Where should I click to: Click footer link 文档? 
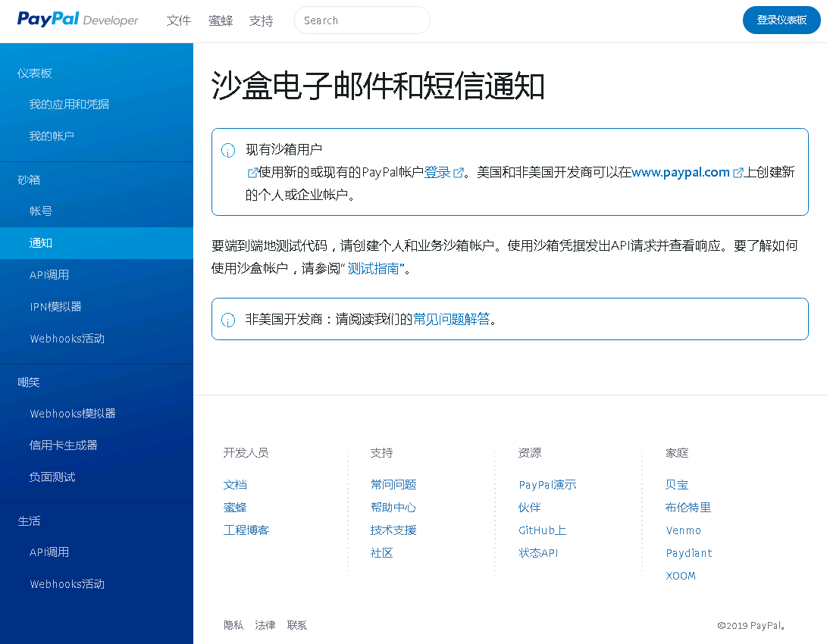click(x=235, y=485)
